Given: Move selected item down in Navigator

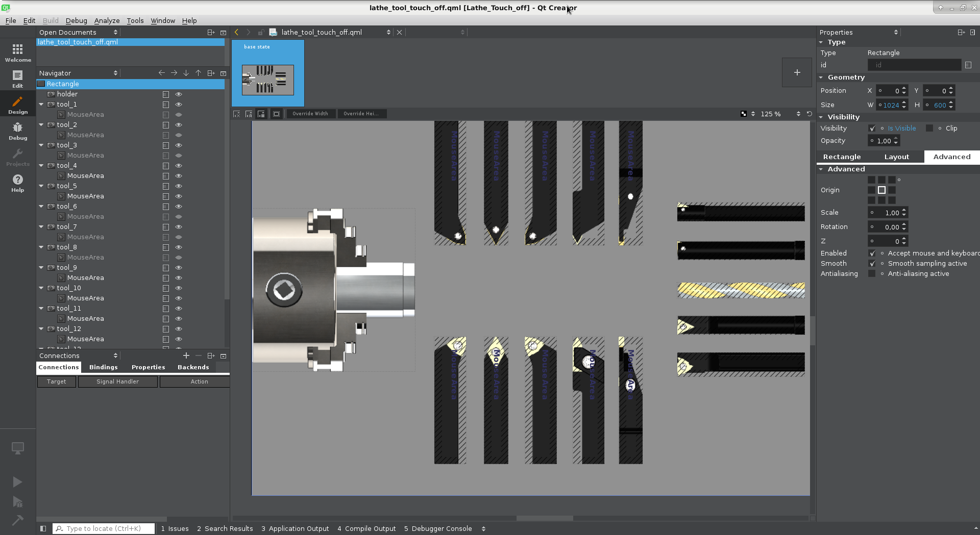Looking at the screenshot, I should 186,73.
